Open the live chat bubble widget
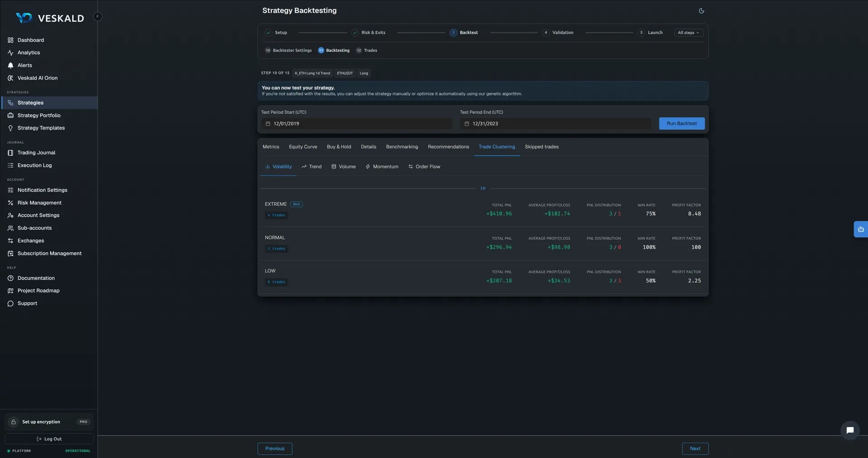This screenshot has width=868, height=458. point(850,430)
